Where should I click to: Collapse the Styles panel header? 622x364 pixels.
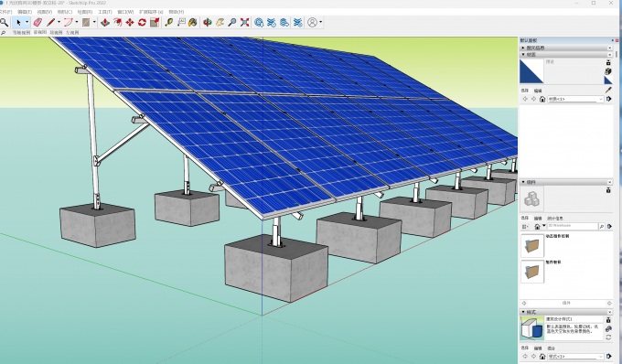point(566,312)
